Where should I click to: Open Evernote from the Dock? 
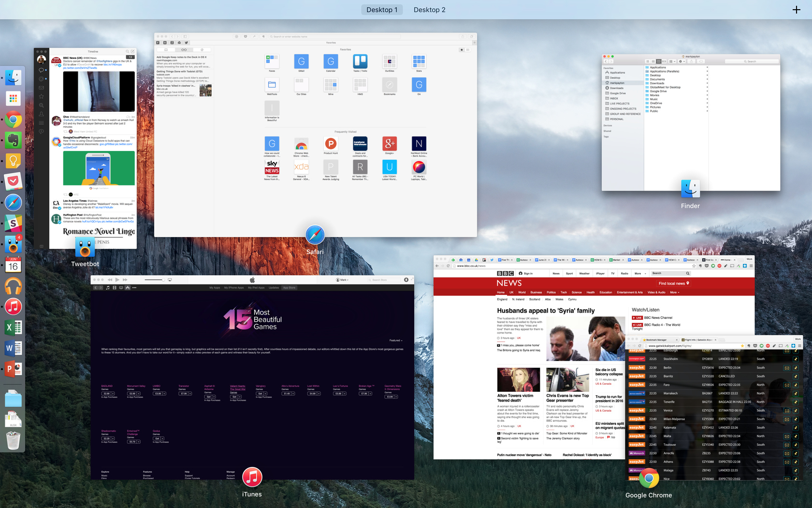click(13, 140)
